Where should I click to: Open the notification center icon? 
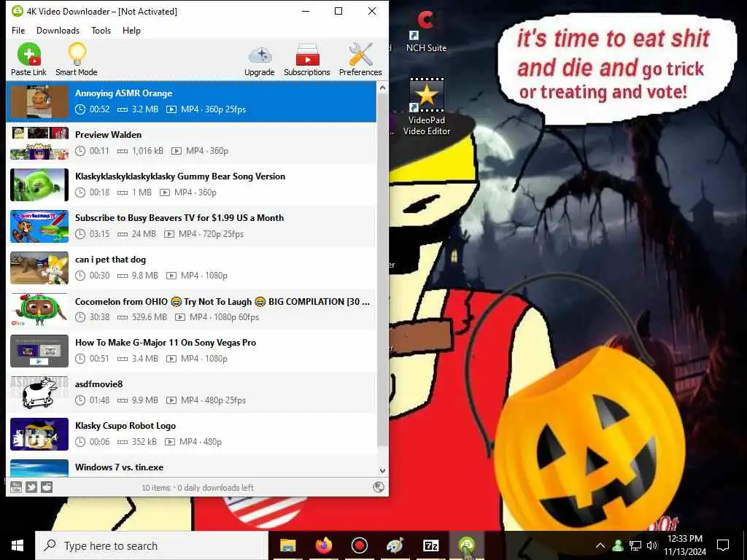click(723, 545)
